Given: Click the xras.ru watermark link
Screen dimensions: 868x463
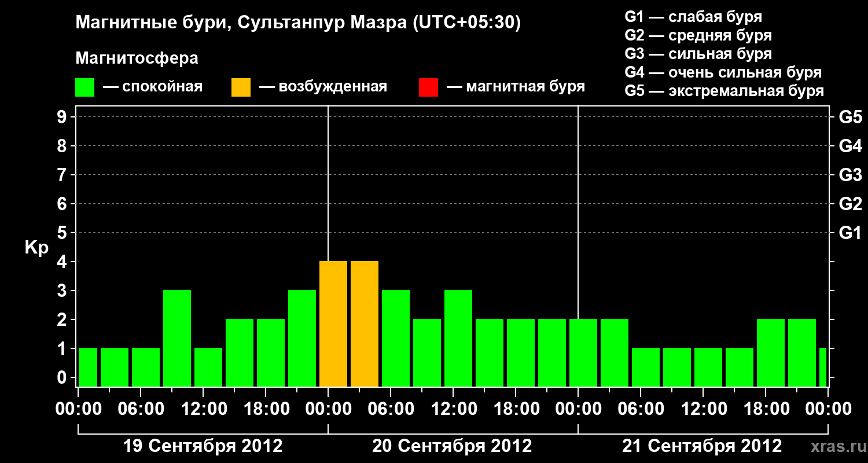Looking at the screenshot, I should coord(836,447).
